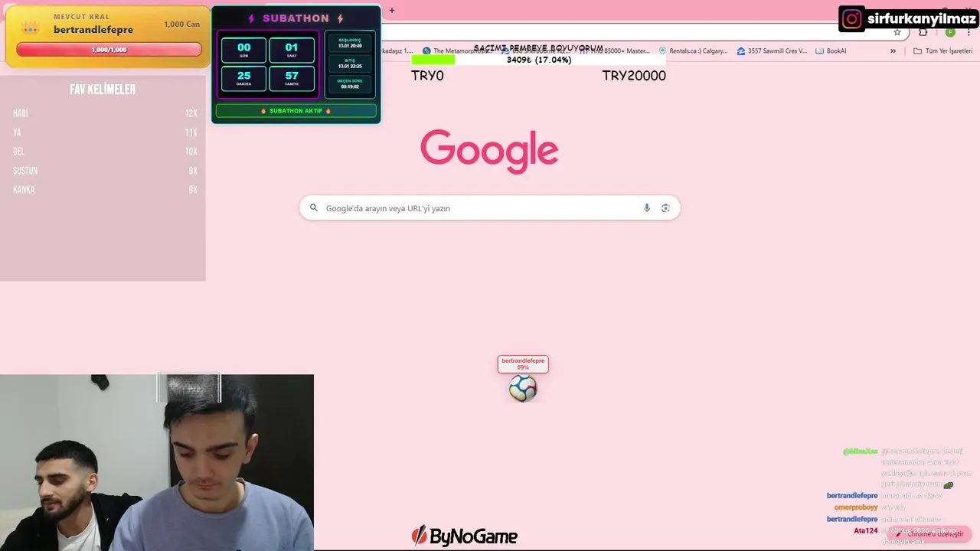Click the Bitiş 13.01 22:25 box
This screenshot has height=551, width=980.
click(x=350, y=64)
